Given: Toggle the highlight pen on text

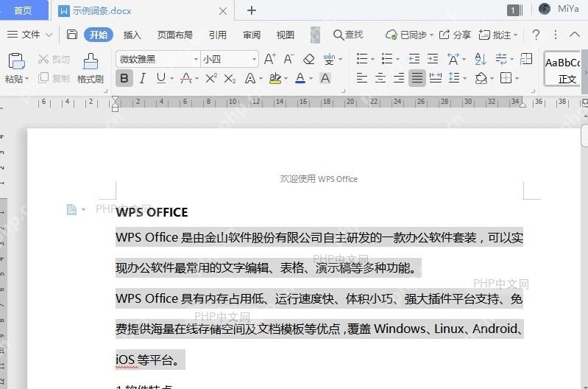Looking at the screenshot, I should pyautogui.click(x=275, y=78).
